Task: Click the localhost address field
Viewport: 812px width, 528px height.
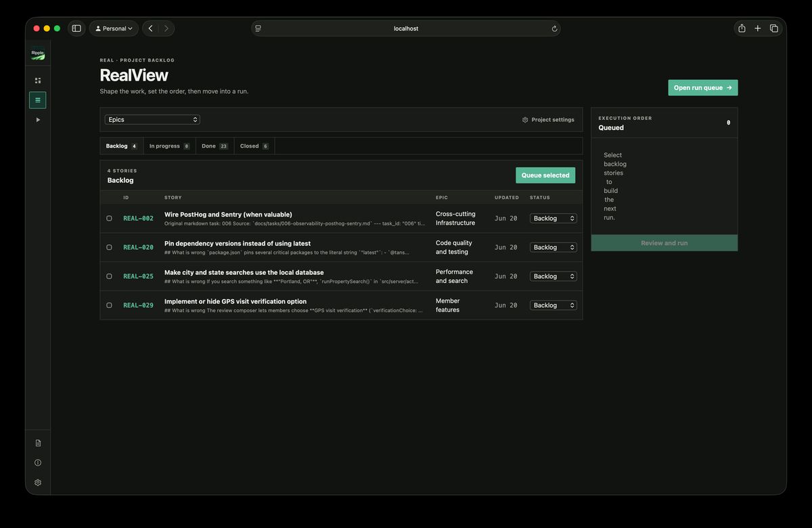Action: coord(406,28)
